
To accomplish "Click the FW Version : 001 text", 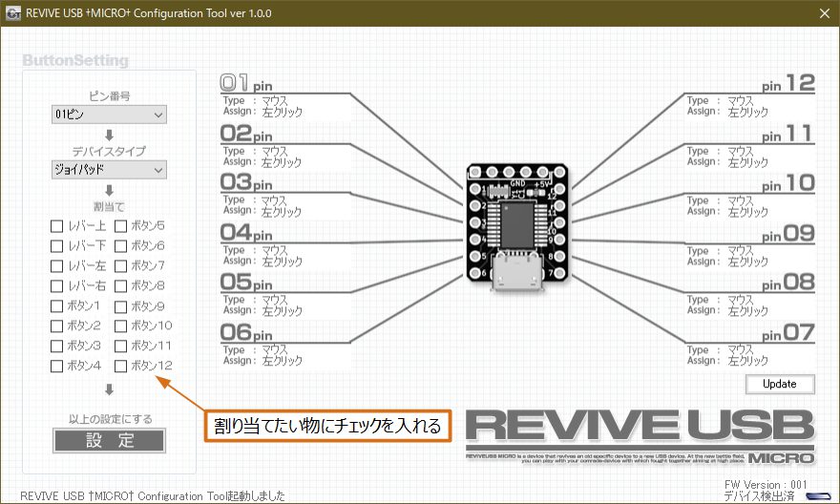I will coord(766,484).
